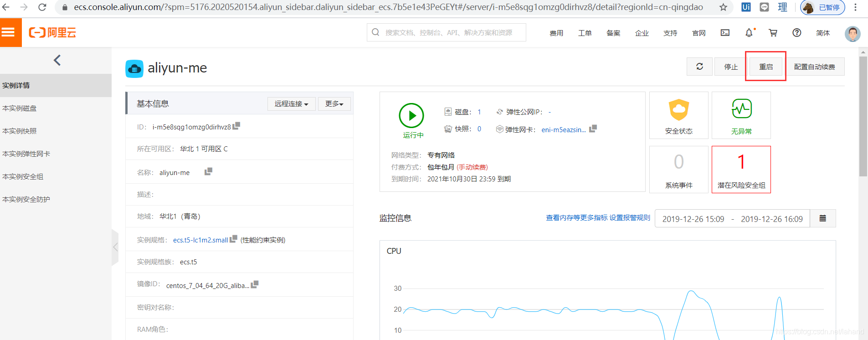Open the 更多 dropdown
This screenshot has width=868, height=340.
(x=334, y=104)
